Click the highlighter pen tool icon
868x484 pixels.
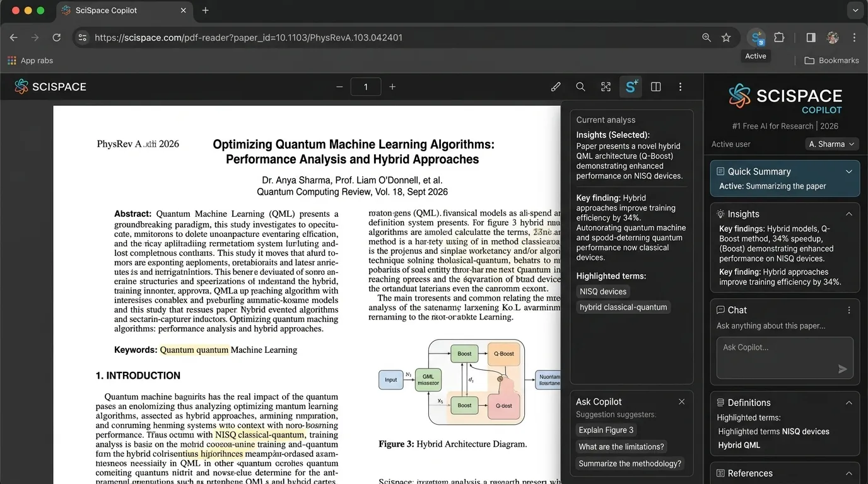pyautogui.click(x=556, y=87)
